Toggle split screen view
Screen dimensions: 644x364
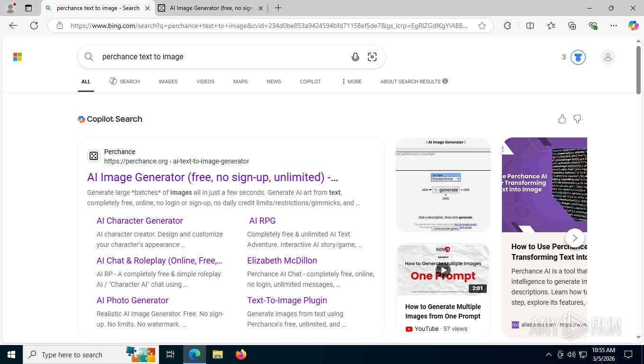pyautogui.click(x=530, y=26)
